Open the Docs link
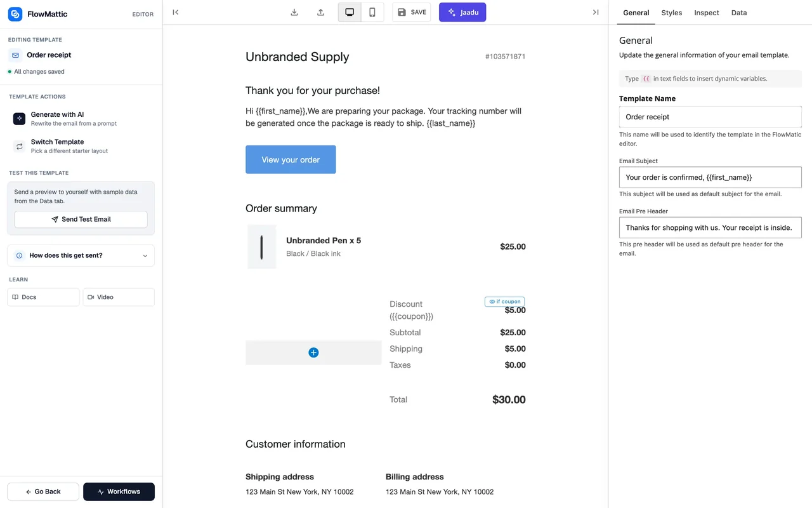The height and width of the screenshot is (508, 812). [x=43, y=297]
